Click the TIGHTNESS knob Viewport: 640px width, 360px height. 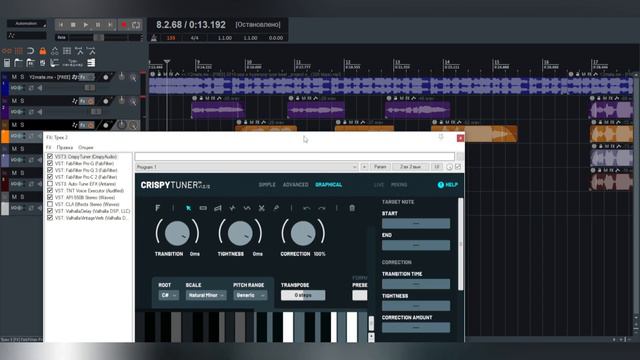[x=240, y=233]
